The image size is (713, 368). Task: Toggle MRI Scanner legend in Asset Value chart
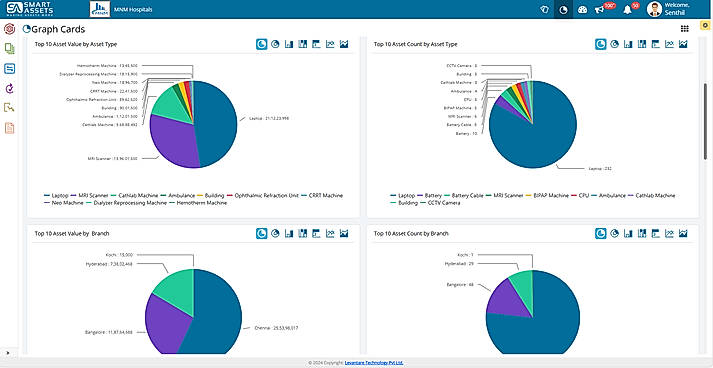tap(90, 196)
